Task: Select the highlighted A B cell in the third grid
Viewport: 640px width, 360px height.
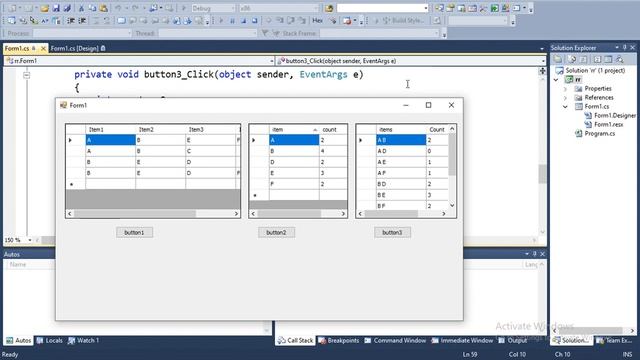Action: 401,140
